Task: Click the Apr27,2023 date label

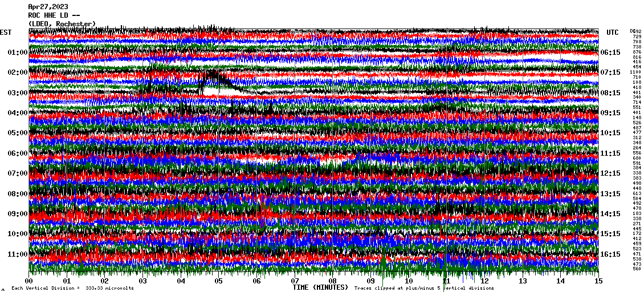Action: coord(47,7)
